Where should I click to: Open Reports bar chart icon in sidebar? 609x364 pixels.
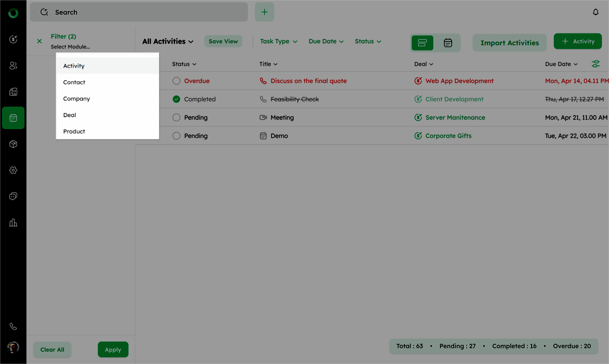click(x=13, y=222)
